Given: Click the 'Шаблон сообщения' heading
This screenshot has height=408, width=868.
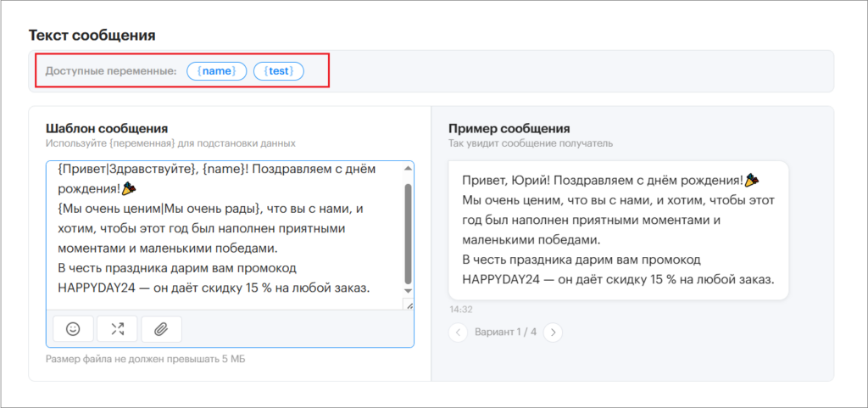Looking at the screenshot, I should point(107,129).
